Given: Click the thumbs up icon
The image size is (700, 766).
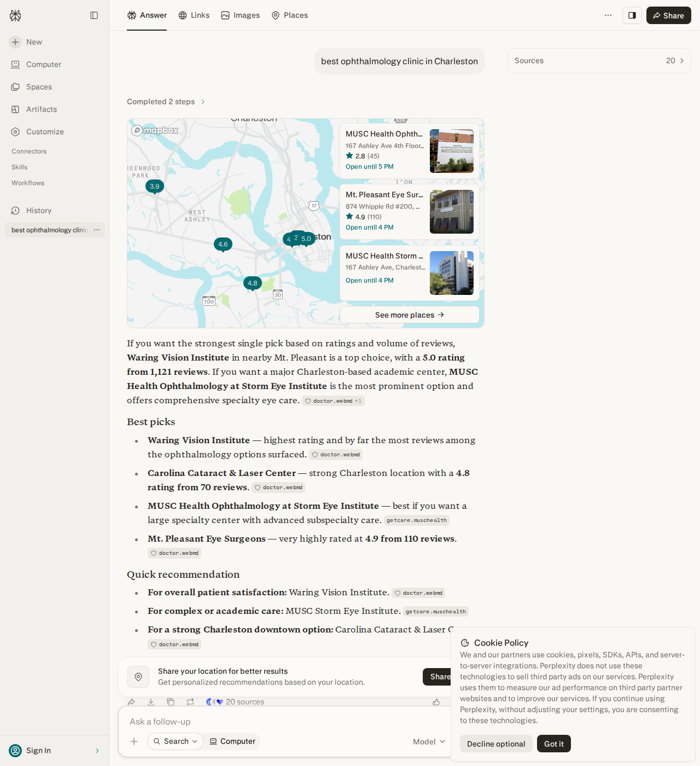Looking at the screenshot, I should click(x=436, y=702).
